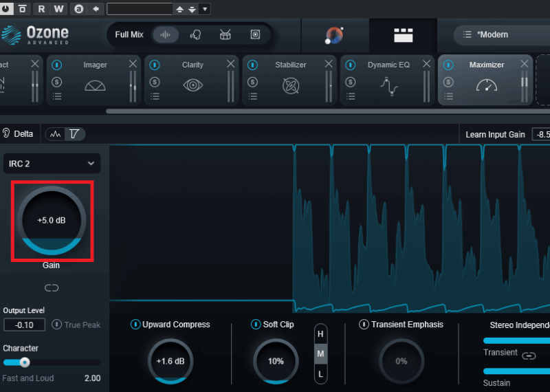Select the Maximizer speedometer icon
Image resolution: width=550 pixels, height=392 pixels.
(x=487, y=85)
